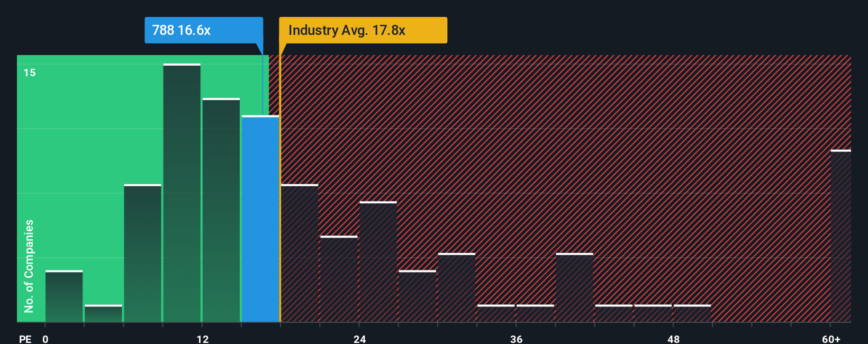The width and height of the screenshot is (868, 344).
Task: Click the x-axis label '24'
Action: pyautogui.click(x=360, y=339)
